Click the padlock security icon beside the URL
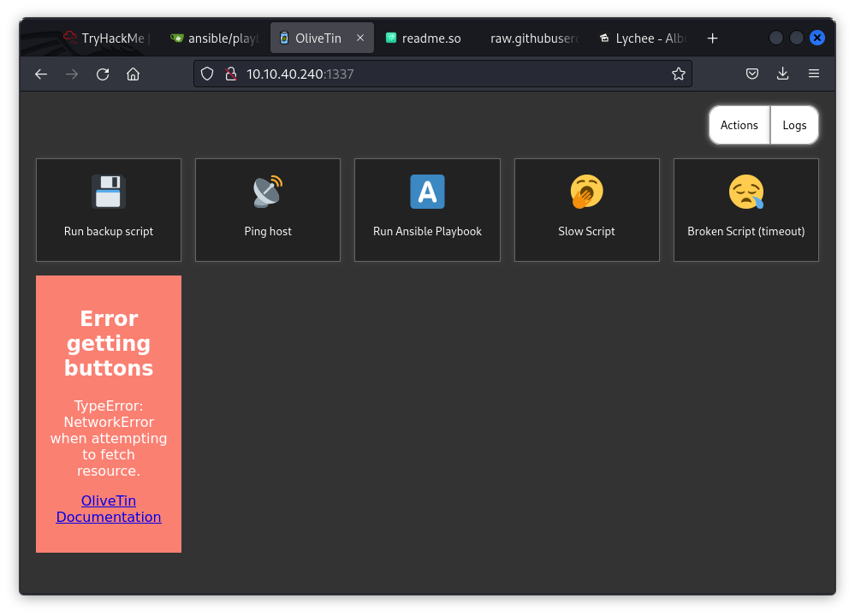Image resolution: width=855 pixels, height=616 pixels. coord(229,74)
